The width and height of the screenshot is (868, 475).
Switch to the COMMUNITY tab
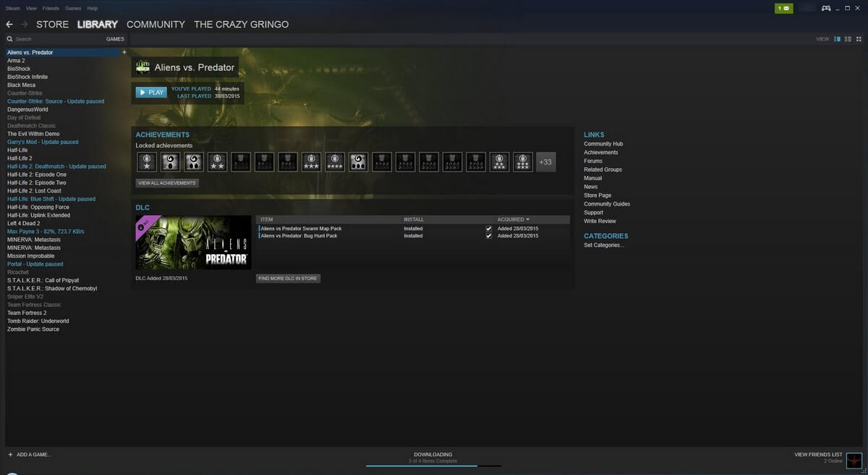[x=156, y=25]
